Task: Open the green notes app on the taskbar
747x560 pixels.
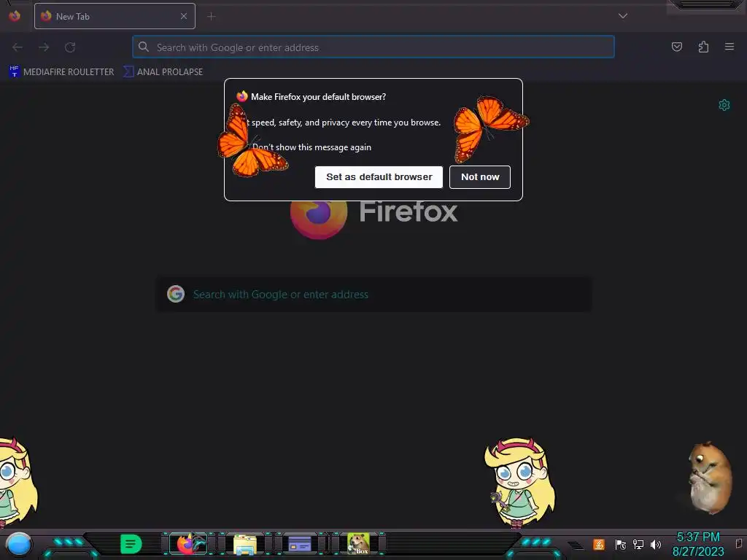Action: click(x=131, y=544)
